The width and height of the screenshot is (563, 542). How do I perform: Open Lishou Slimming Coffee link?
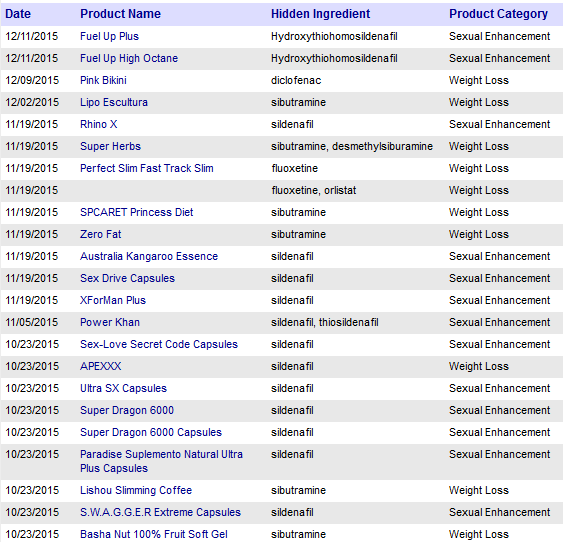pos(136,490)
